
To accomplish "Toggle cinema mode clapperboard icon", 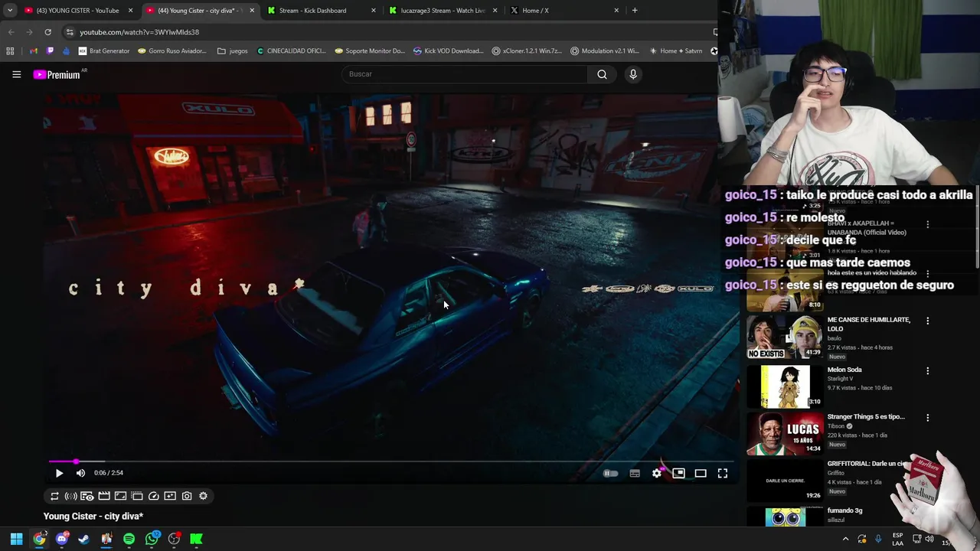I will click(104, 496).
